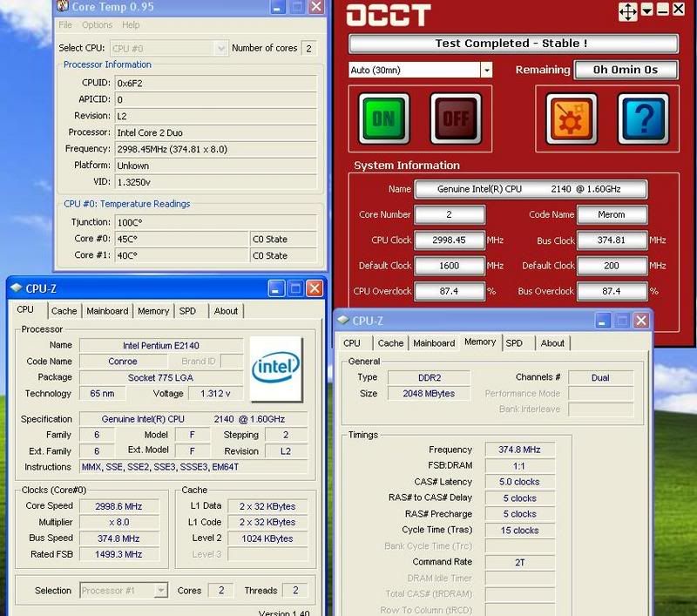Click the front CPU-Z title bar icon
697x616 pixels.
pyautogui.click(x=17, y=288)
